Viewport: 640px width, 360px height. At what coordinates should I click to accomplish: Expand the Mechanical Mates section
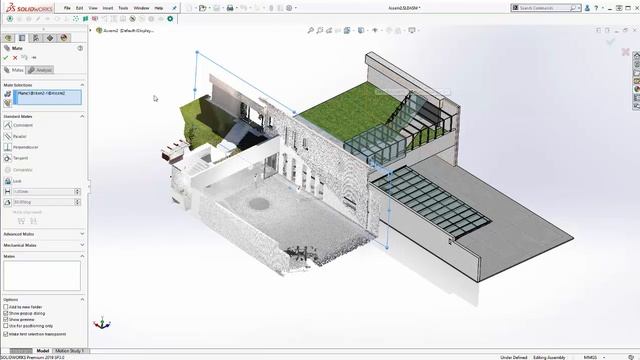coord(82,245)
